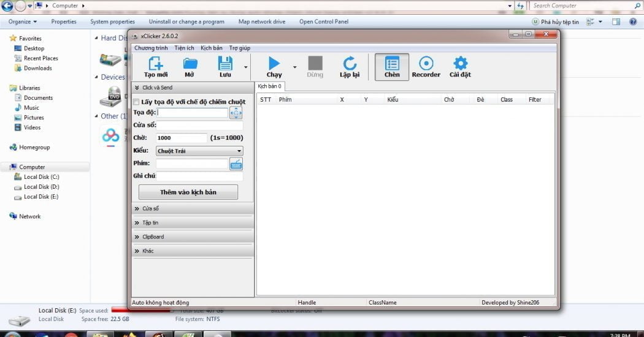Open dropdown arrow next to Chạy

click(294, 67)
